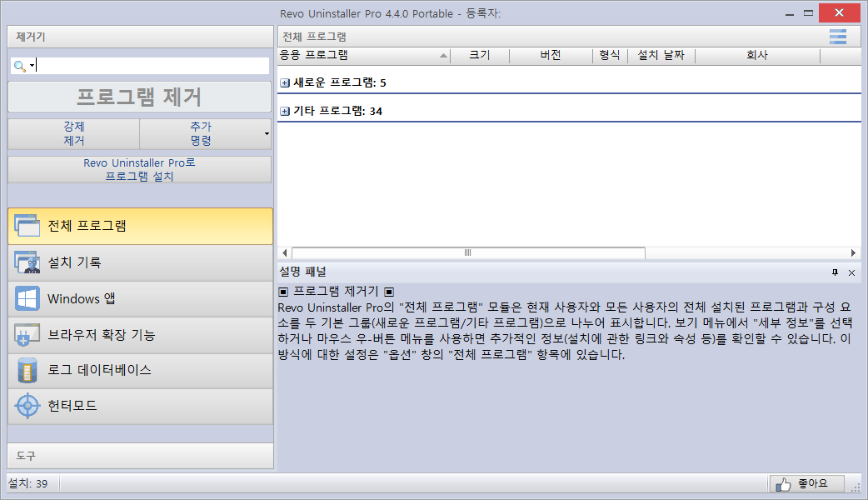Viewport: 868px width, 500px height.
Task: Collapse the 제거기 panel header
Action: 141,37
